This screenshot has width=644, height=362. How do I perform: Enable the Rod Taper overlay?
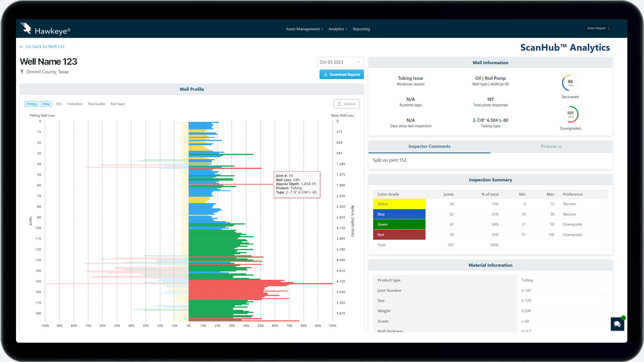tap(118, 104)
